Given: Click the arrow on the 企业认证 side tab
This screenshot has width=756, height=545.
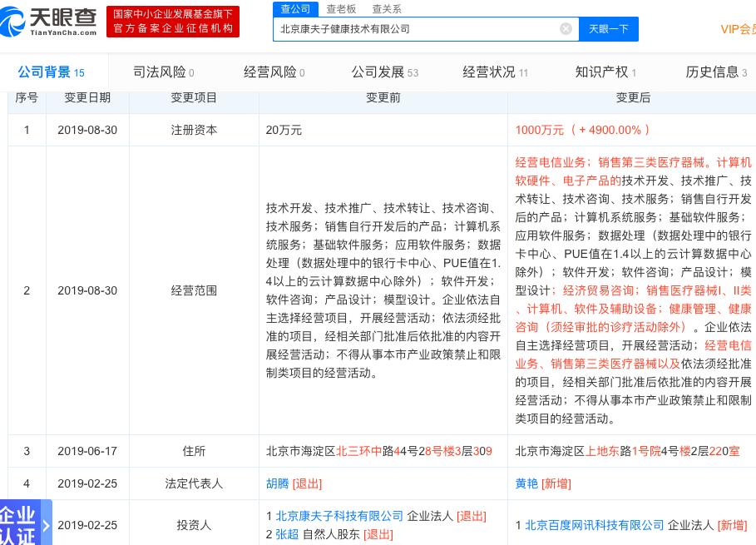Looking at the screenshot, I should pos(46,525).
